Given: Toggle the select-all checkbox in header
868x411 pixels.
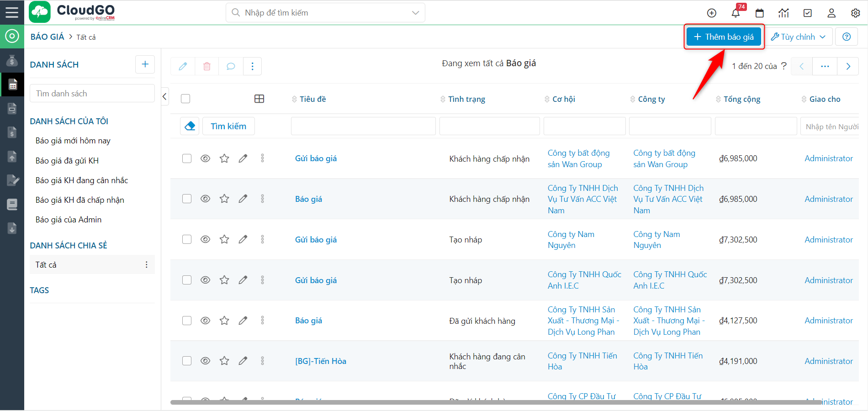Looking at the screenshot, I should point(185,99).
